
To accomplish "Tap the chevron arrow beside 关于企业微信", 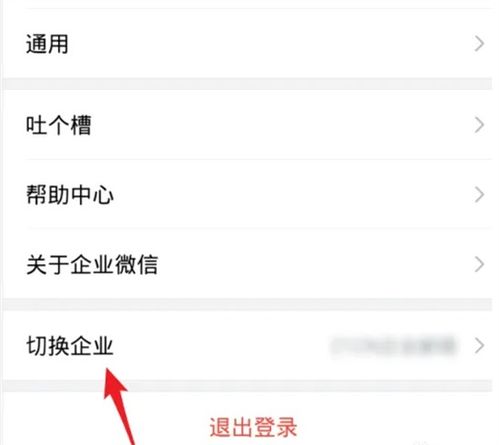I will pyautogui.click(x=479, y=265).
